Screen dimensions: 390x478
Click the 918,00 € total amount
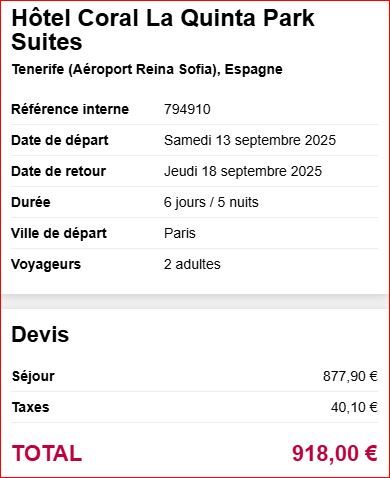coord(334,454)
